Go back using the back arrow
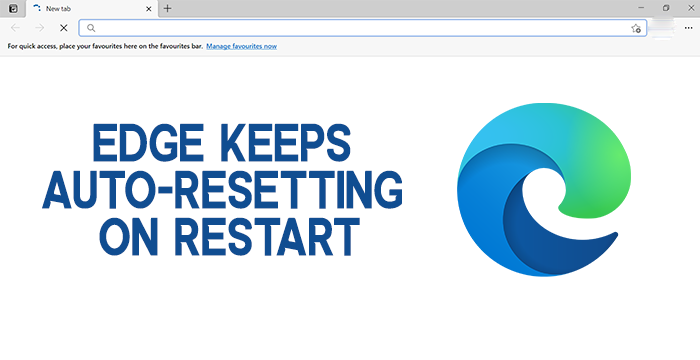The height and width of the screenshot is (360, 700). tap(15, 28)
